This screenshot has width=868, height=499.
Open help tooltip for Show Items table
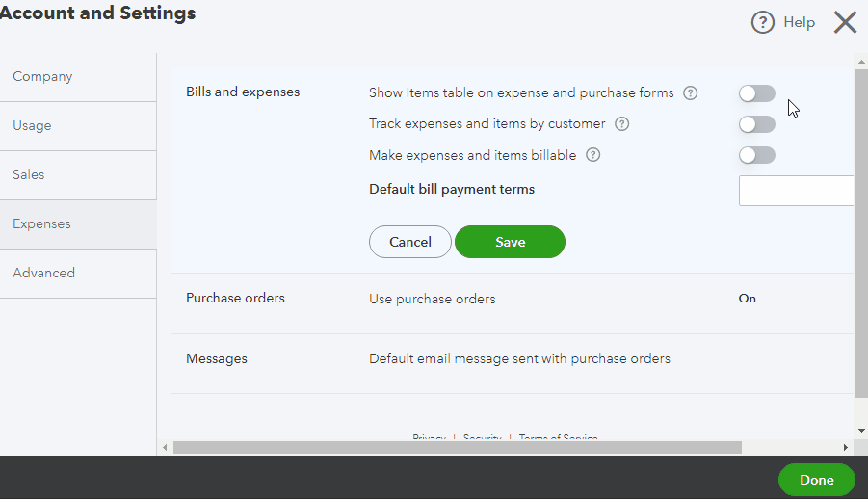tap(690, 93)
